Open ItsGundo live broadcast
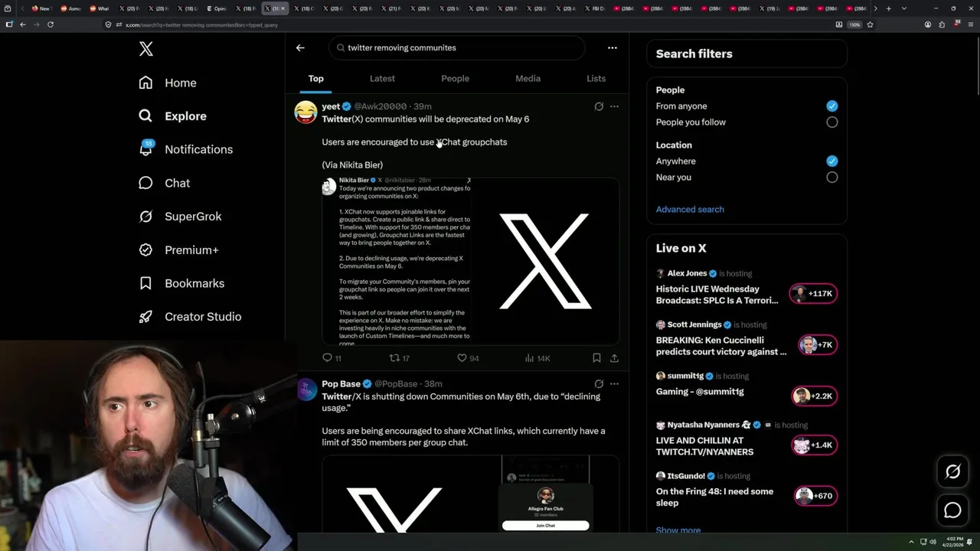 [714, 497]
